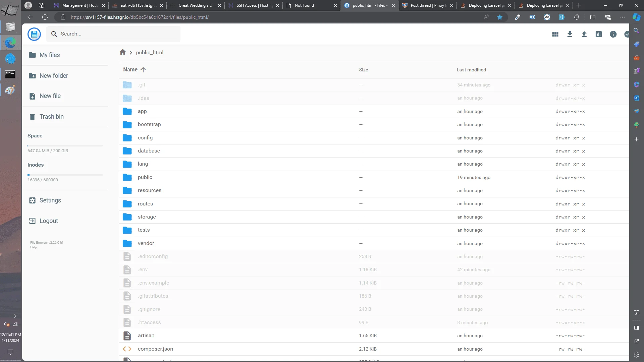Show file info with the info icon
This screenshot has height=362, width=644.
(x=613, y=34)
